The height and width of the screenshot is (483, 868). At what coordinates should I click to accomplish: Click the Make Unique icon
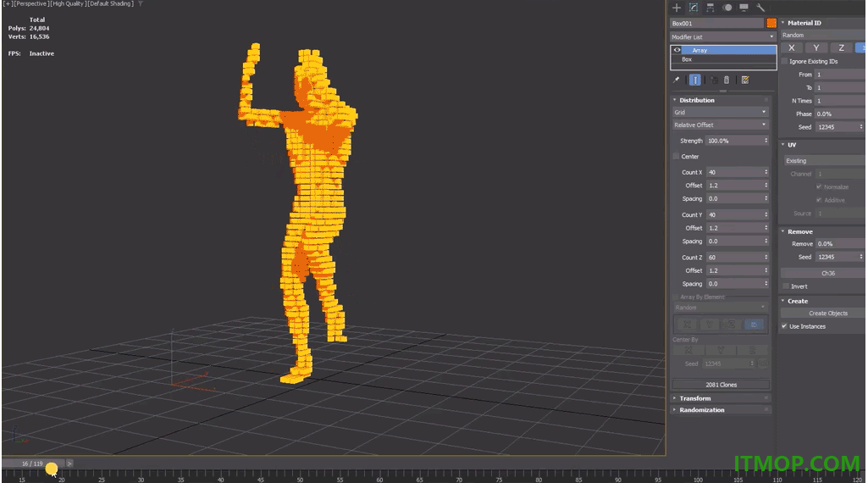[714, 80]
